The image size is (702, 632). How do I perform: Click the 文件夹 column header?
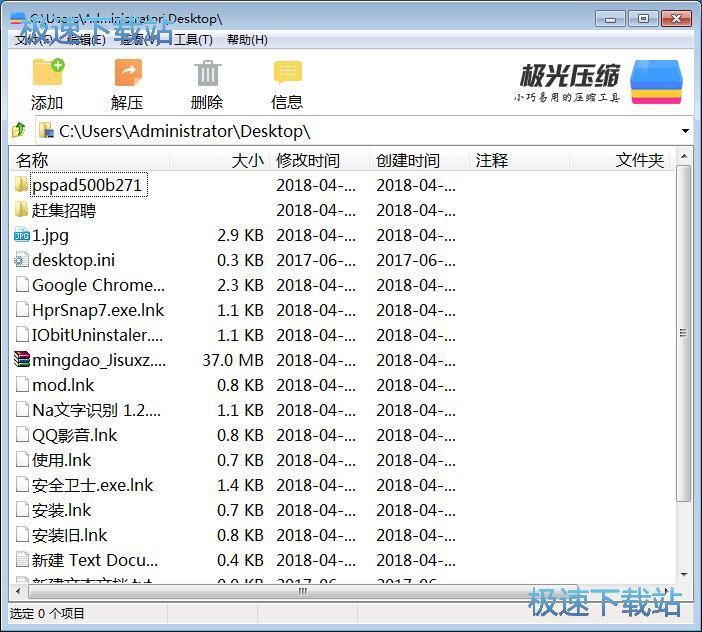coord(620,160)
